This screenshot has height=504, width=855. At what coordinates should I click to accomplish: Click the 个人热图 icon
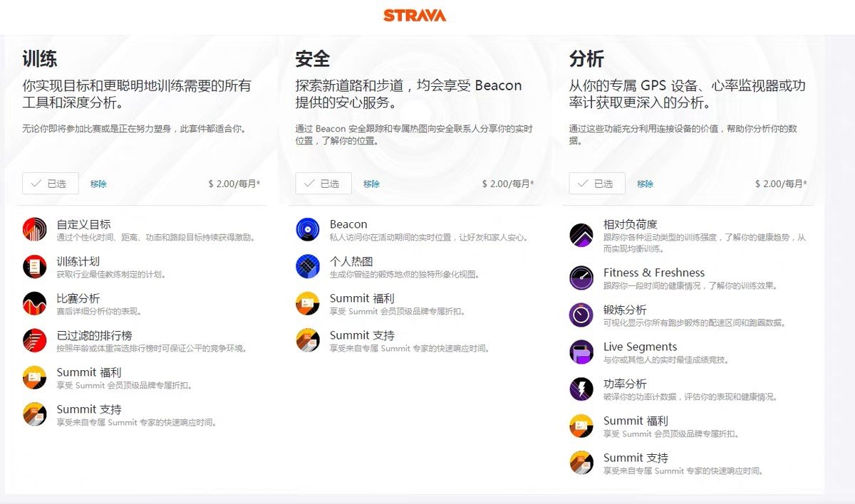[308, 266]
